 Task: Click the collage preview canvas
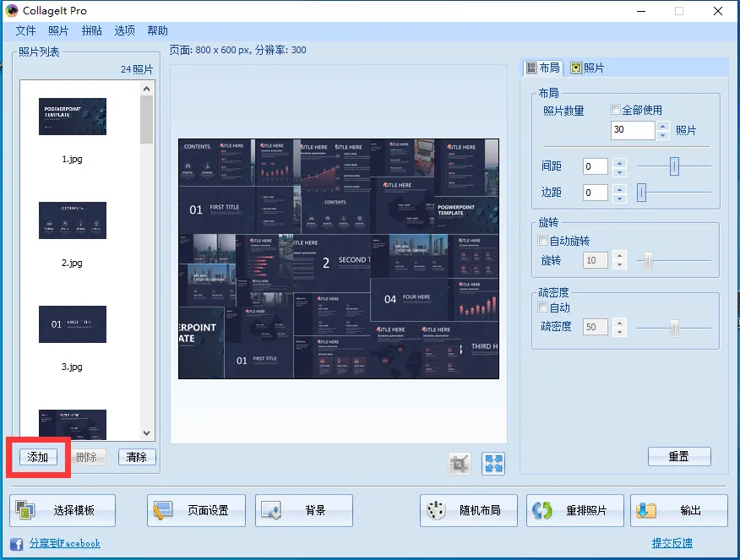pyautogui.click(x=339, y=258)
